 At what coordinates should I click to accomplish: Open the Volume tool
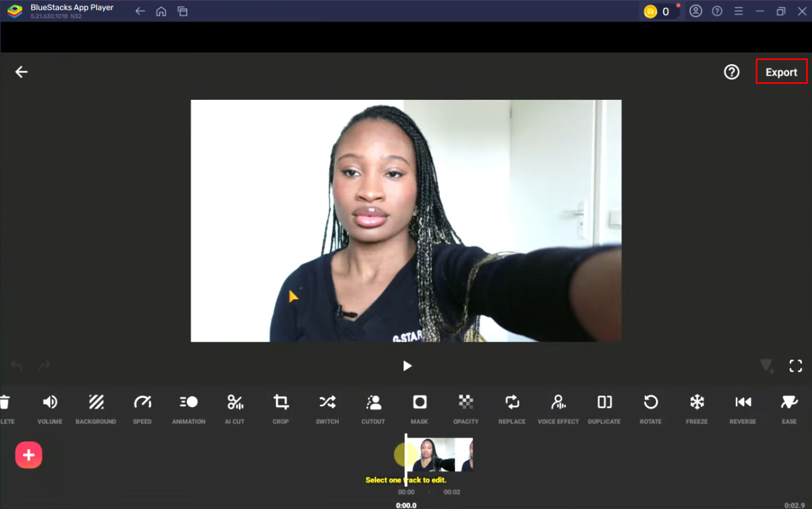coord(50,409)
